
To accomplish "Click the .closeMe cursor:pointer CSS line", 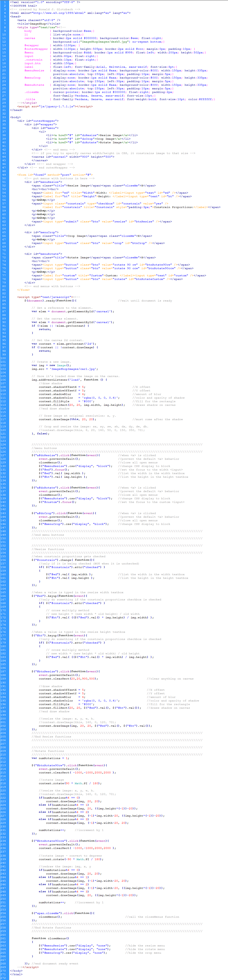I will click(99, 92).
